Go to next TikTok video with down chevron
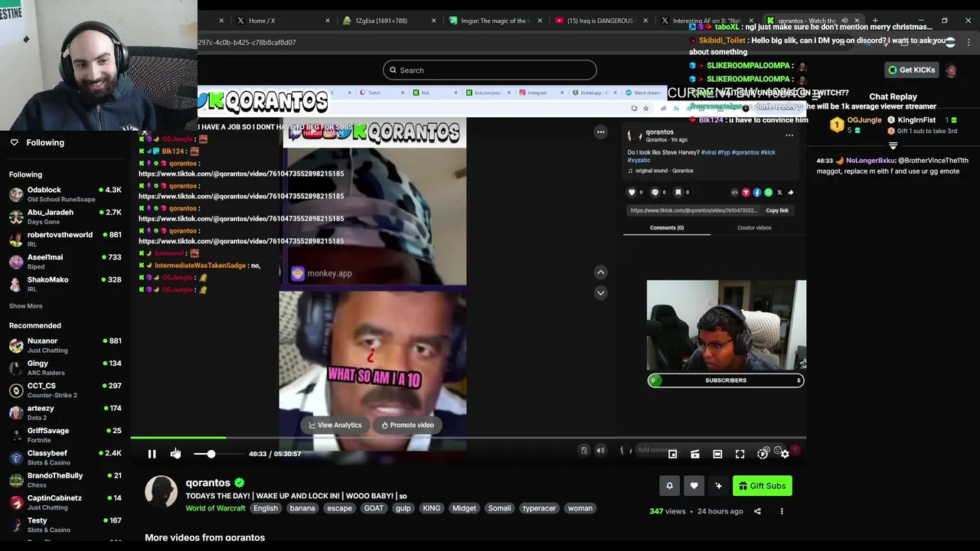Viewport: 980px width, 551px height. (601, 293)
